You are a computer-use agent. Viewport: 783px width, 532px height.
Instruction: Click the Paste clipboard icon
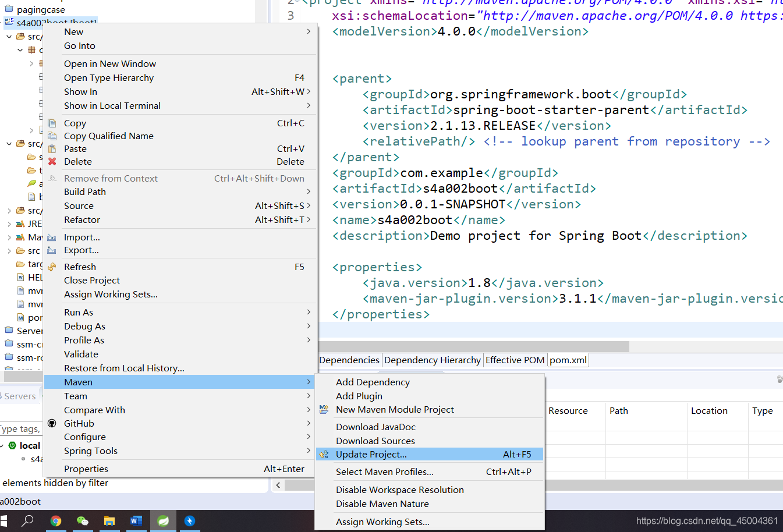(52, 149)
